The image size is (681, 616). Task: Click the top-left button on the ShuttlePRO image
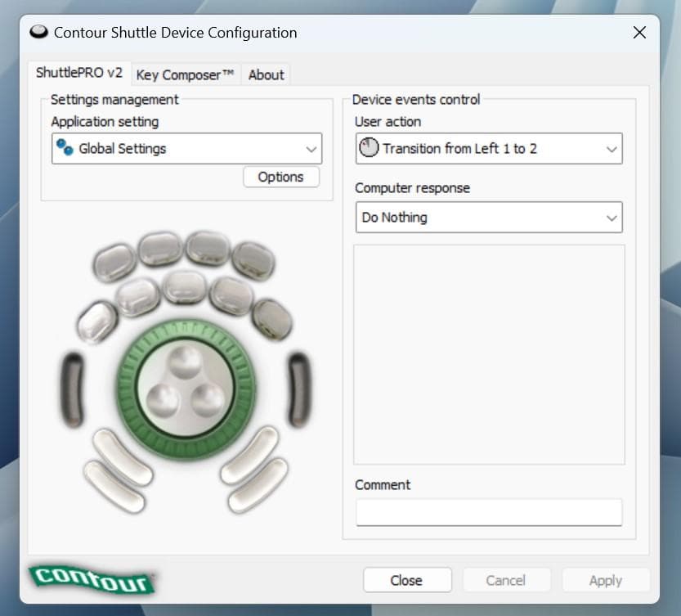coord(114,263)
